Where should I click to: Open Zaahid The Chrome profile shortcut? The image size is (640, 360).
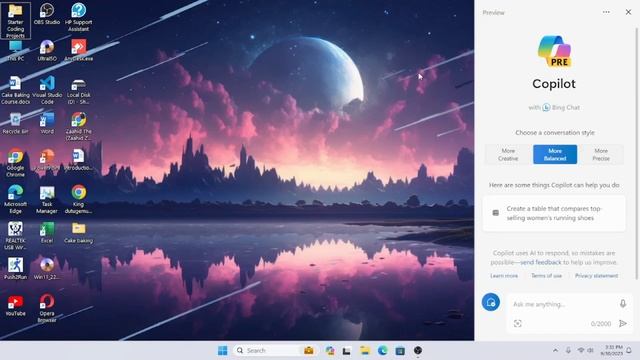point(78,127)
